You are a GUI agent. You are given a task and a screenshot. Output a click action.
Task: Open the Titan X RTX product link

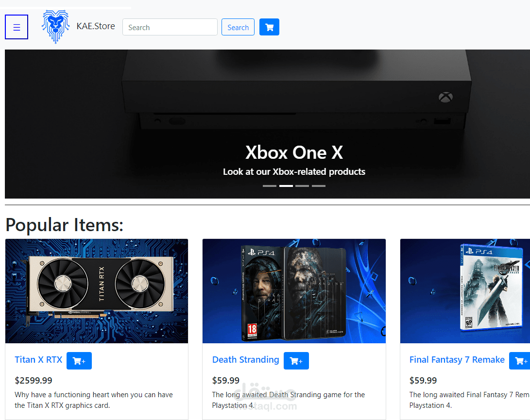(38, 359)
